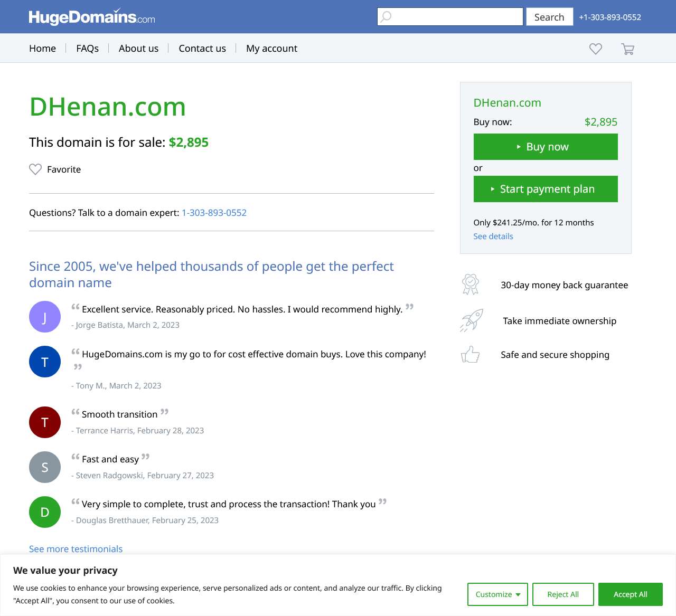The height and width of the screenshot is (616, 676).
Task: Go to the Contact us page
Action: point(202,49)
